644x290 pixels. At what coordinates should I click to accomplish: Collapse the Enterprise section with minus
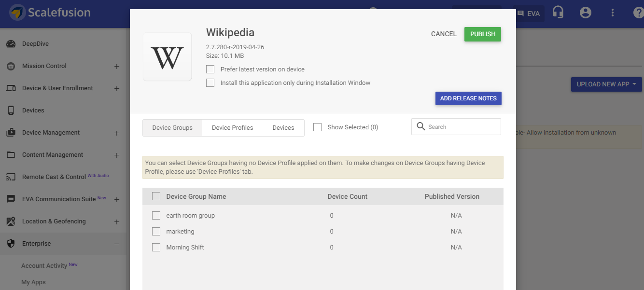tap(117, 244)
